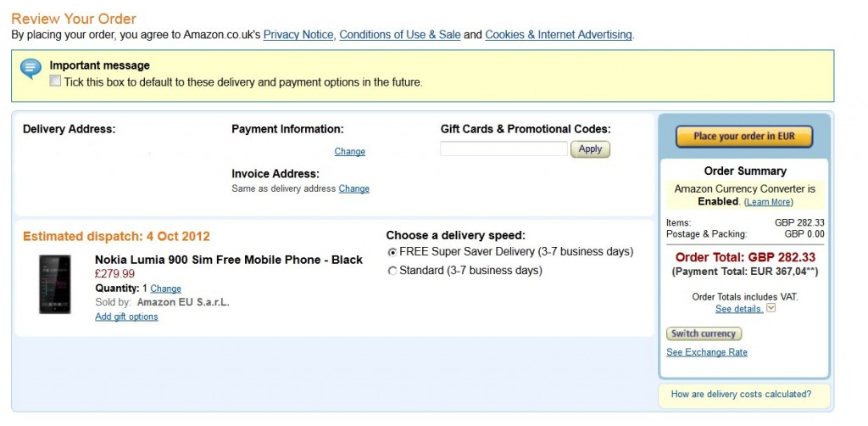Choose Standard delivery speed

(x=392, y=271)
